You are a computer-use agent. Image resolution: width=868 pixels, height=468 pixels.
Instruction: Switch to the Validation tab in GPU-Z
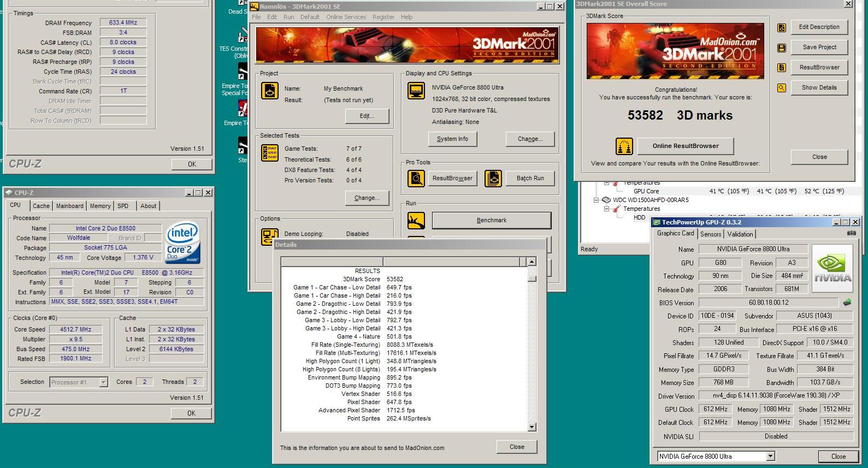pos(740,234)
